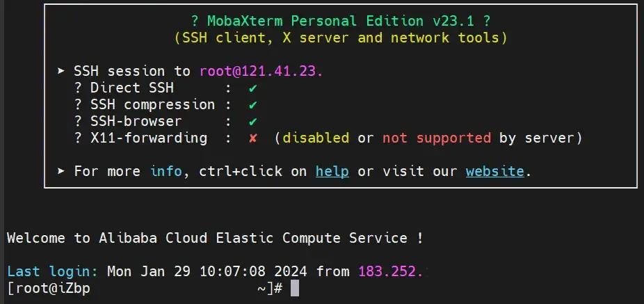Click the cyan word info
The height and width of the screenshot is (304, 644).
pos(166,171)
